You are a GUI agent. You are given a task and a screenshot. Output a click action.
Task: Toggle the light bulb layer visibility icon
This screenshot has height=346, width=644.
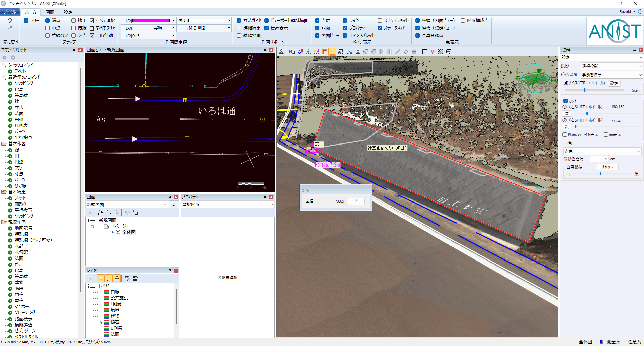click(101, 278)
